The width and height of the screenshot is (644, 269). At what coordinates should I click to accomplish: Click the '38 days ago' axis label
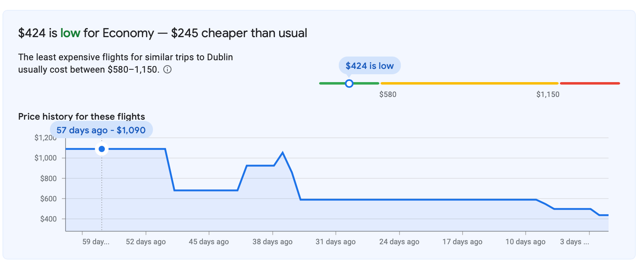coord(273,242)
